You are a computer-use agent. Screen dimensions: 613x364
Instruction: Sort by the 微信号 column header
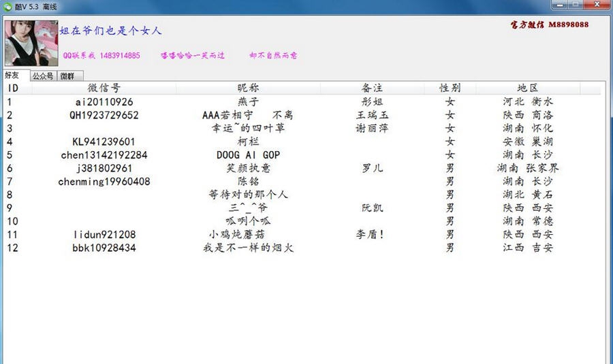104,88
